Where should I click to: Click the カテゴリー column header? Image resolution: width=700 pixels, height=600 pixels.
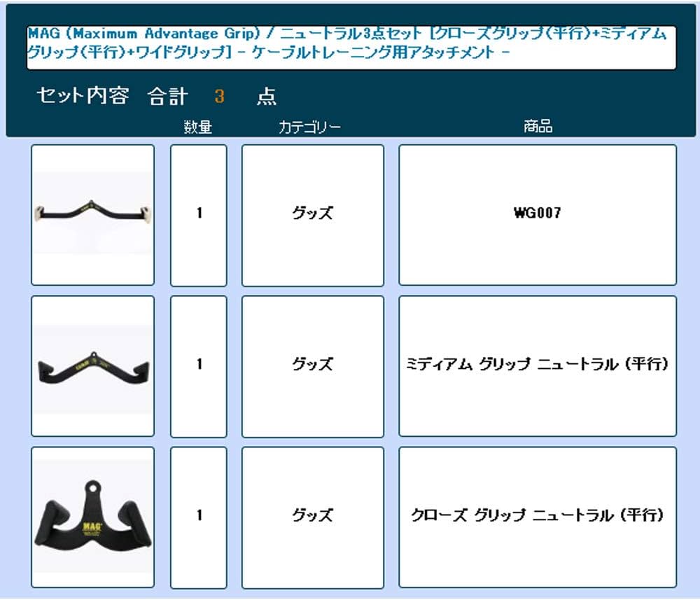pyautogui.click(x=309, y=127)
